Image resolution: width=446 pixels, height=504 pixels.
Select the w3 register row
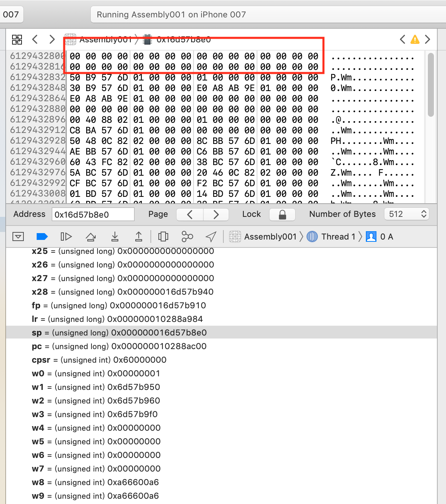tap(221, 414)
